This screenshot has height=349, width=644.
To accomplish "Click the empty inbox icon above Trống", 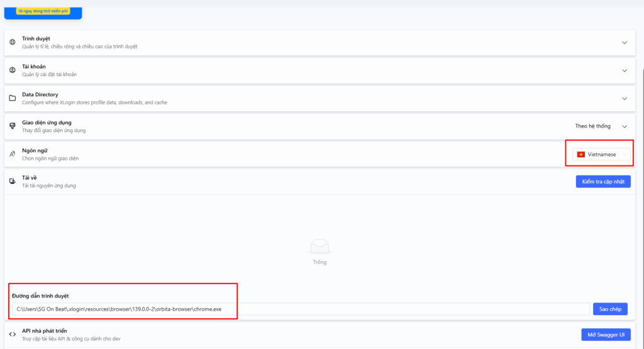I will [319, 246].
